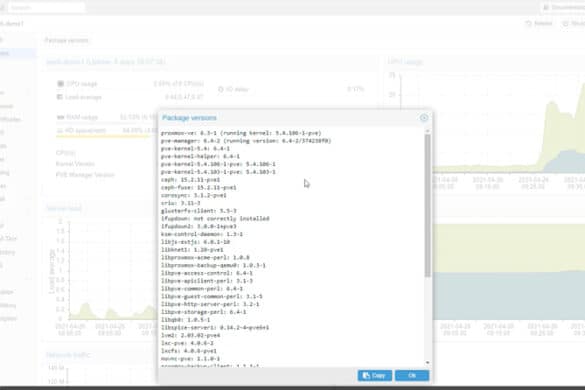Viewport: 585px width, 390px height.
Task: Select the libjs-extjs line
Action: click(x=195, y=242)
